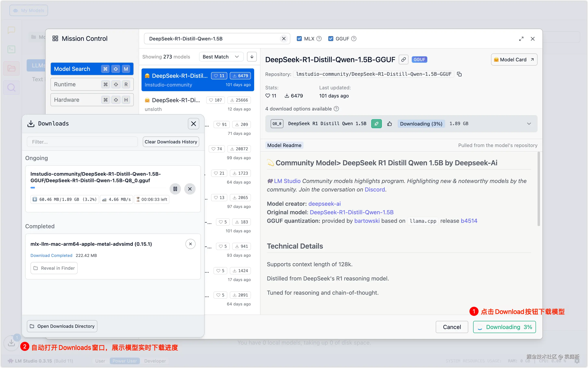
Task: Select lmstudio-community DeepSeek result
Action: coord(198,80)
